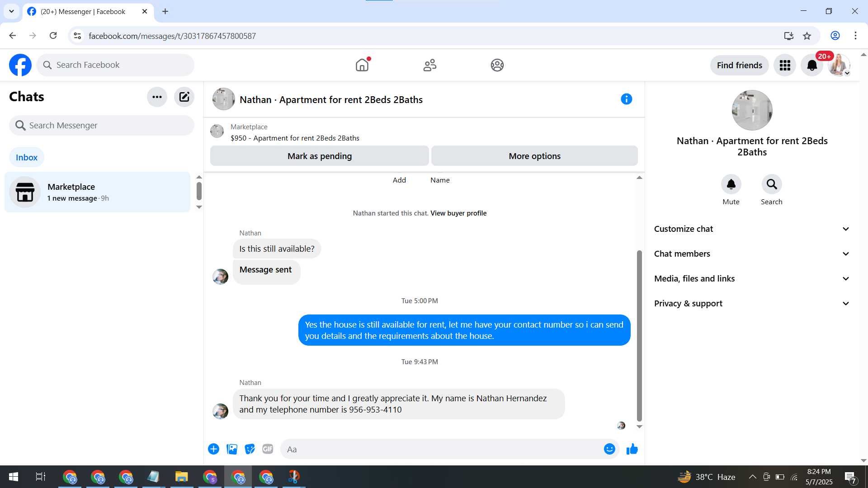Attach a photo using the image icon
Image resolution: width=868 pixels, height=488 pixels.
[x=232, y=449]
